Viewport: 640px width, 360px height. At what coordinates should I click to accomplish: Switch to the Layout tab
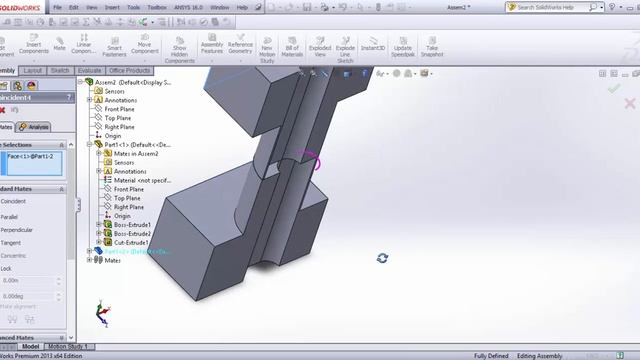coord(33,71)
